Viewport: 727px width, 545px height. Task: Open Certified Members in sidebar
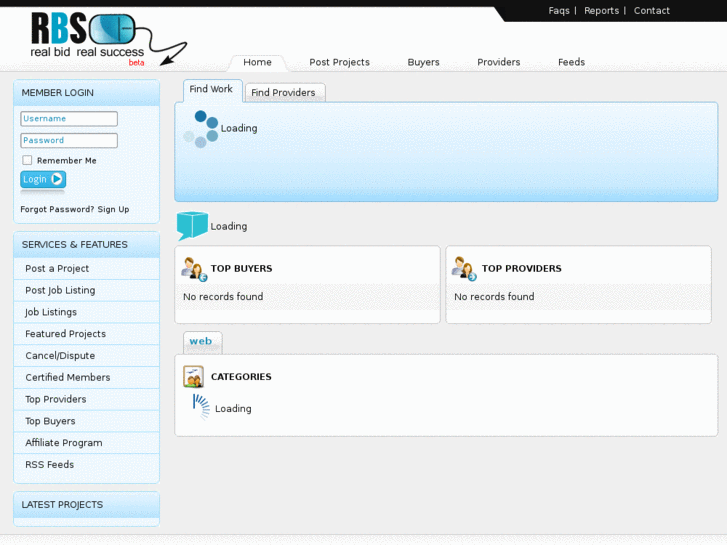86,378
